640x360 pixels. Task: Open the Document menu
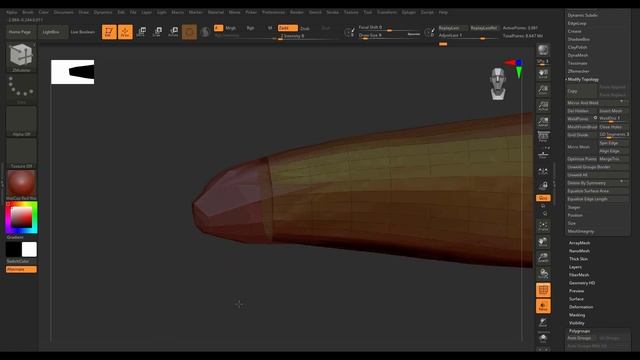click(64, 12)
